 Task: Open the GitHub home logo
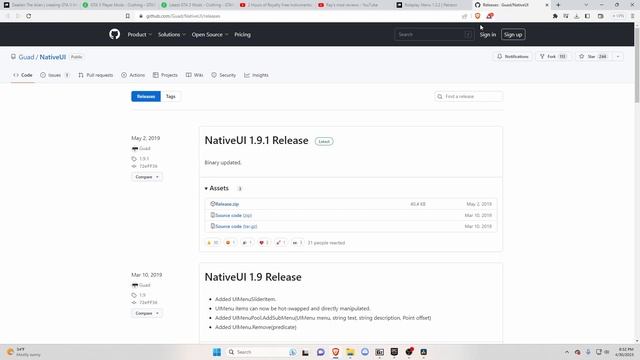tap(115, 34)
